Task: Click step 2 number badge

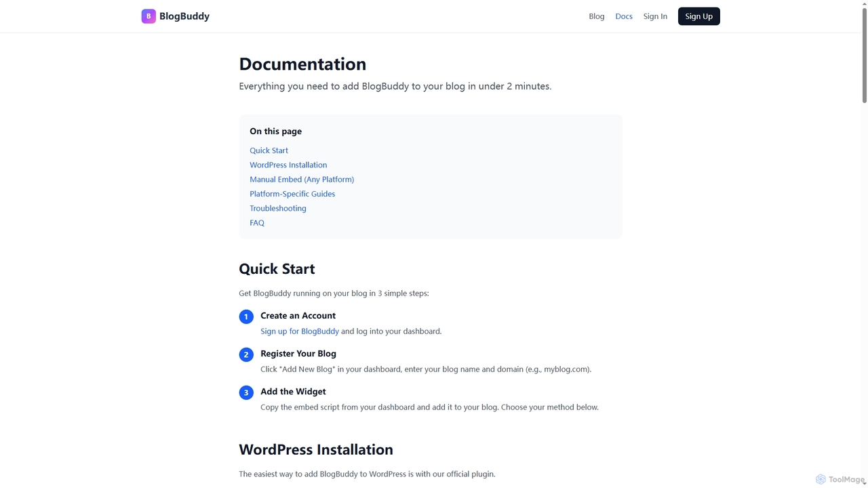Action: (x=246, y=354)
